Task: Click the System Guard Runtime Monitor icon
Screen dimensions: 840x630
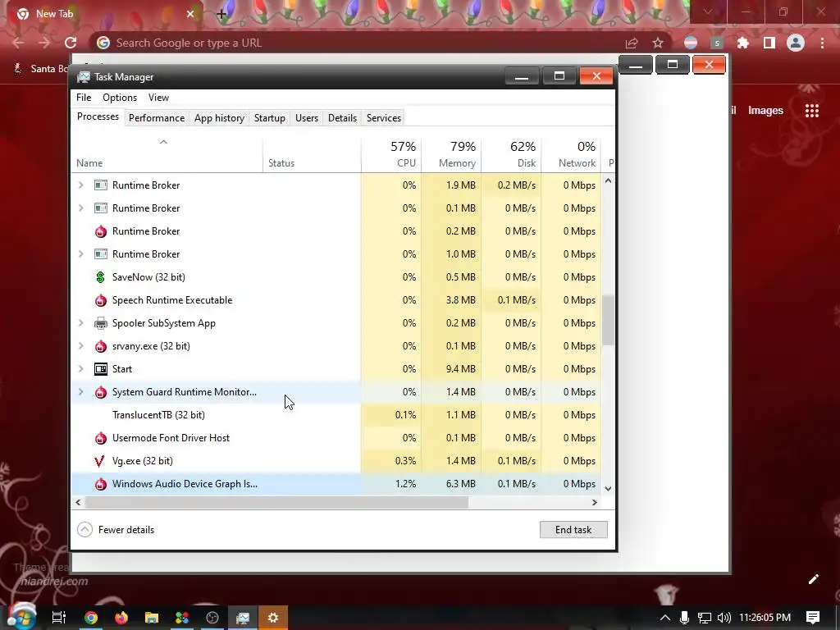Action: click(x=100, y=392)
